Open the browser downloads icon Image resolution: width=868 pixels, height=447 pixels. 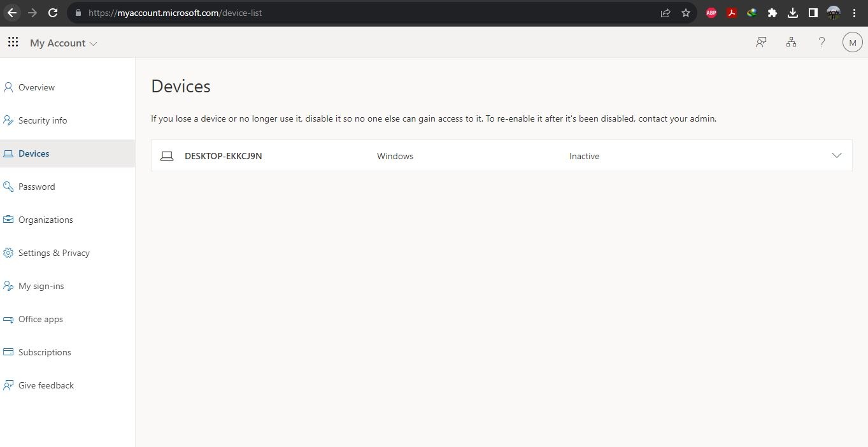pos(793,13)
